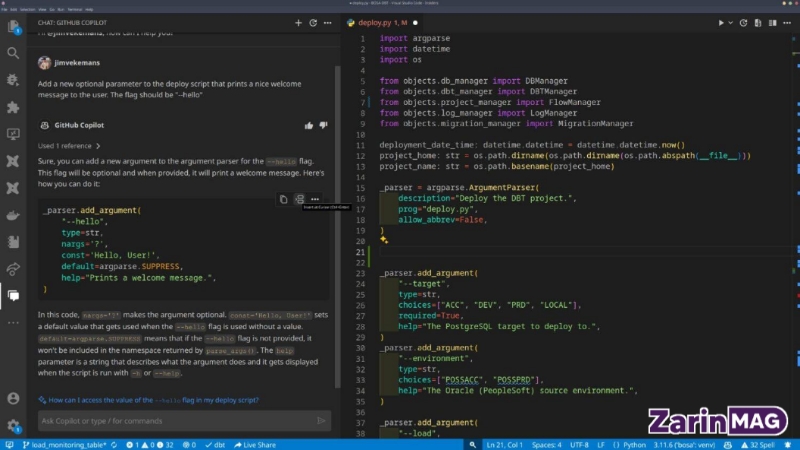The image size is (800, 450).
Task: Open the Explorer view in activity bar
Action: (13, 27)
